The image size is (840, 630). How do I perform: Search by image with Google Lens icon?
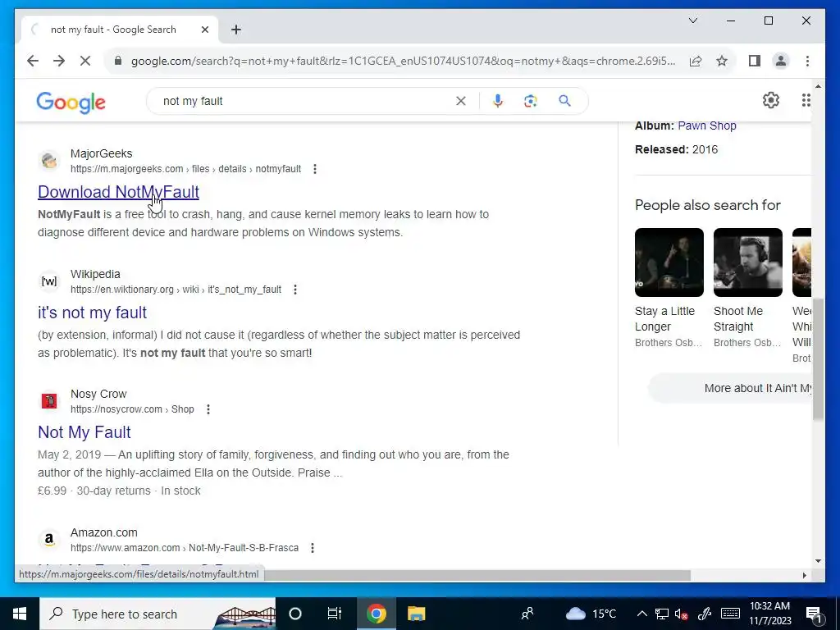point(531,101)
